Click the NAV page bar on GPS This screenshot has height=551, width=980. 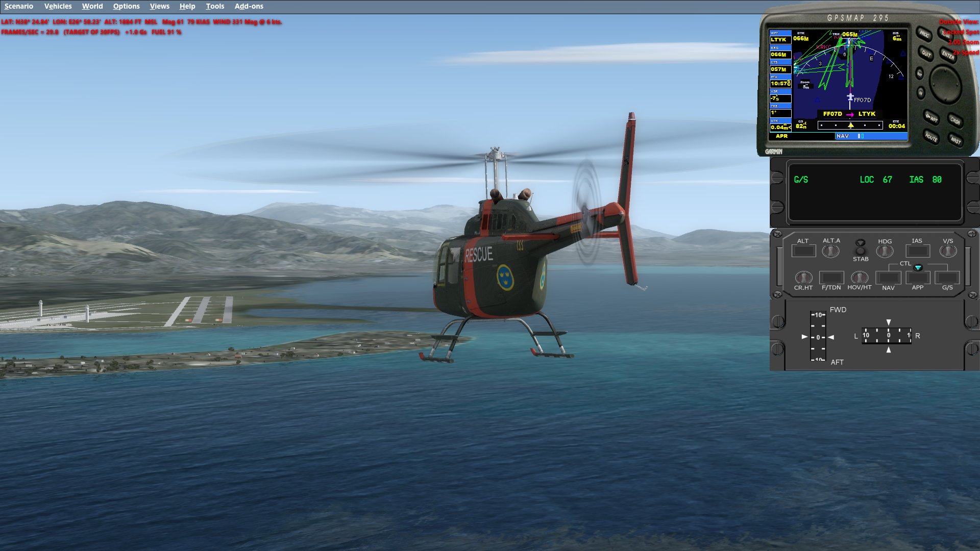(871, 136)
